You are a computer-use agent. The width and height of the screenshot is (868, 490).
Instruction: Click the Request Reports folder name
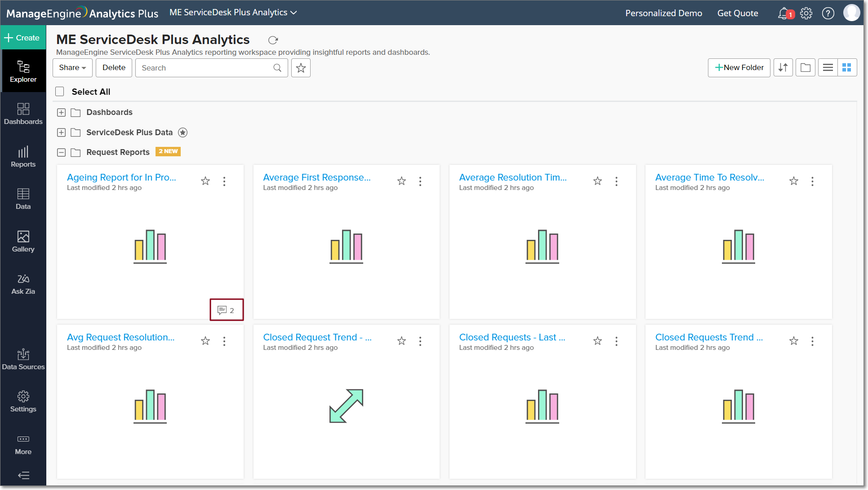118,152
